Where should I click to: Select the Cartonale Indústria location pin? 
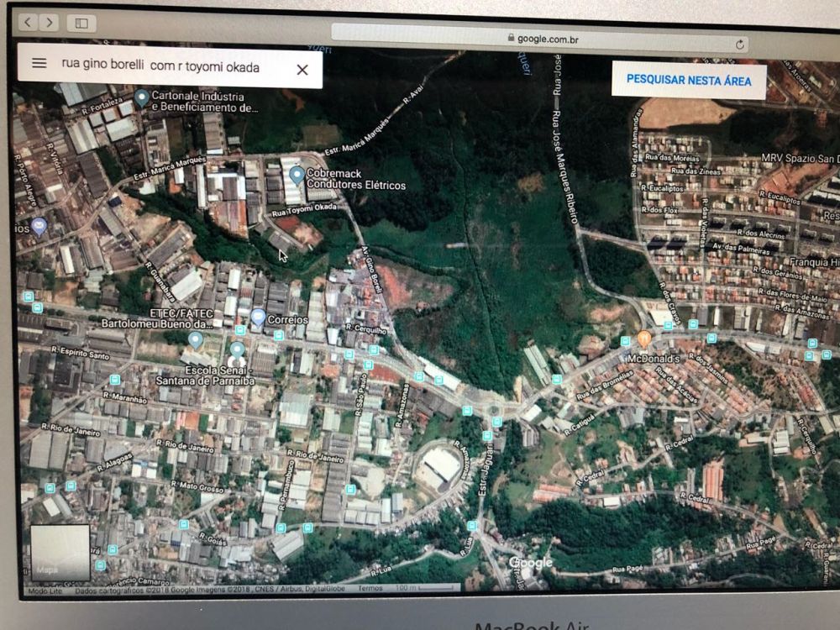pos(142,98)
